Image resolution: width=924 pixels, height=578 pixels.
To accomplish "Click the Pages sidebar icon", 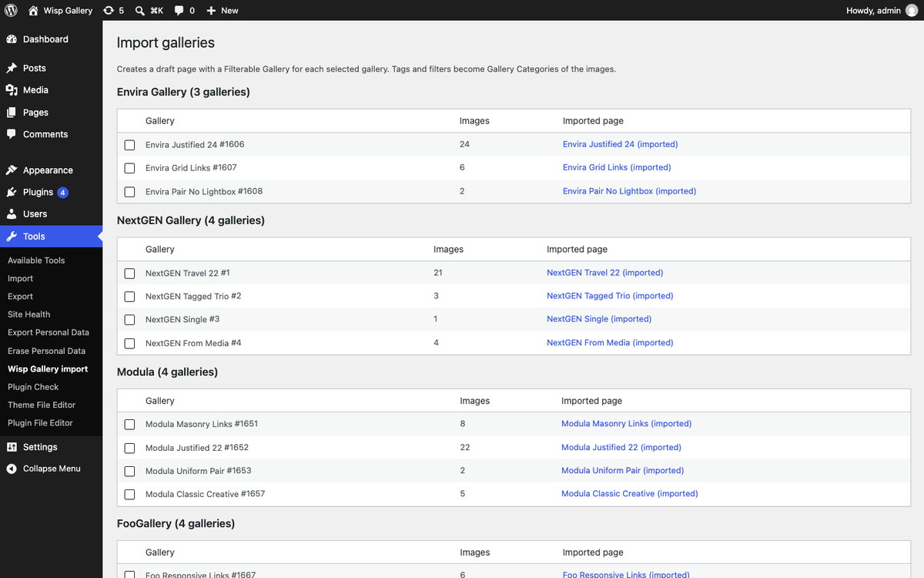I will tap(12, 113).
